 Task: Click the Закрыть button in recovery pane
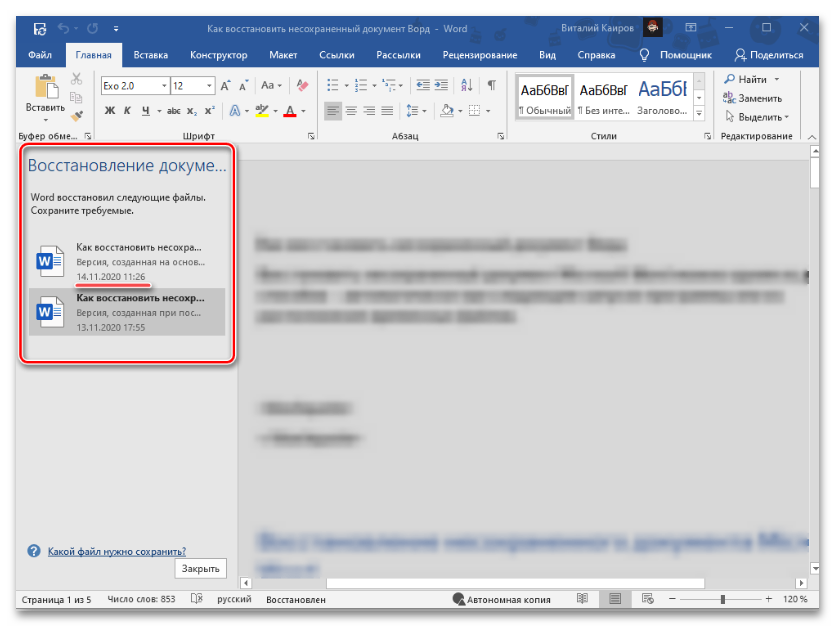[x=200, y=569]
